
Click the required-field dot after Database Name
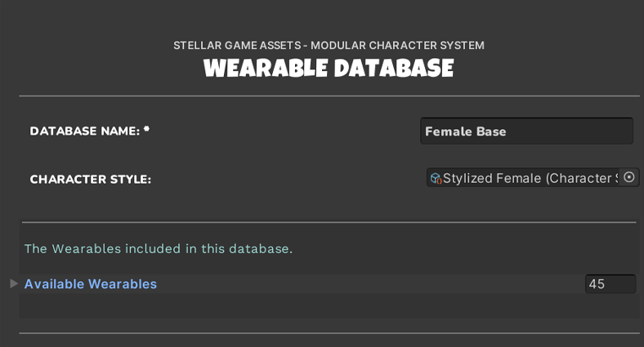[x=147, y=129]
